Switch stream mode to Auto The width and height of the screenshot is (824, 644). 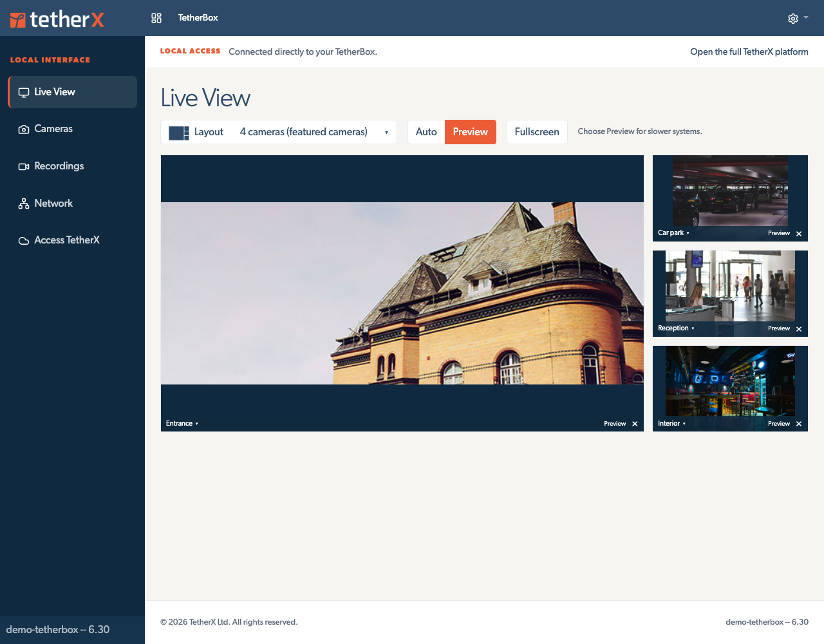click(x=426, y=132)
